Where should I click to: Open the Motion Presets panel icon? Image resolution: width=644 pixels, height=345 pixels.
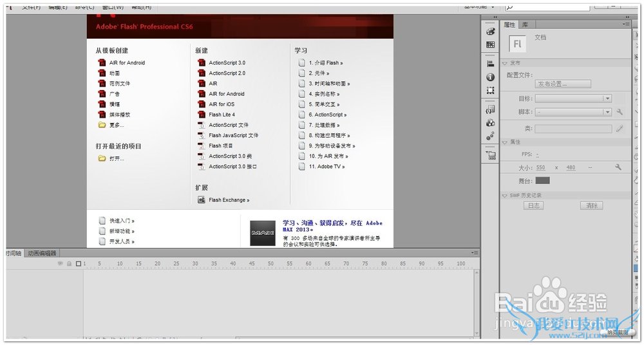coord(490,136)
